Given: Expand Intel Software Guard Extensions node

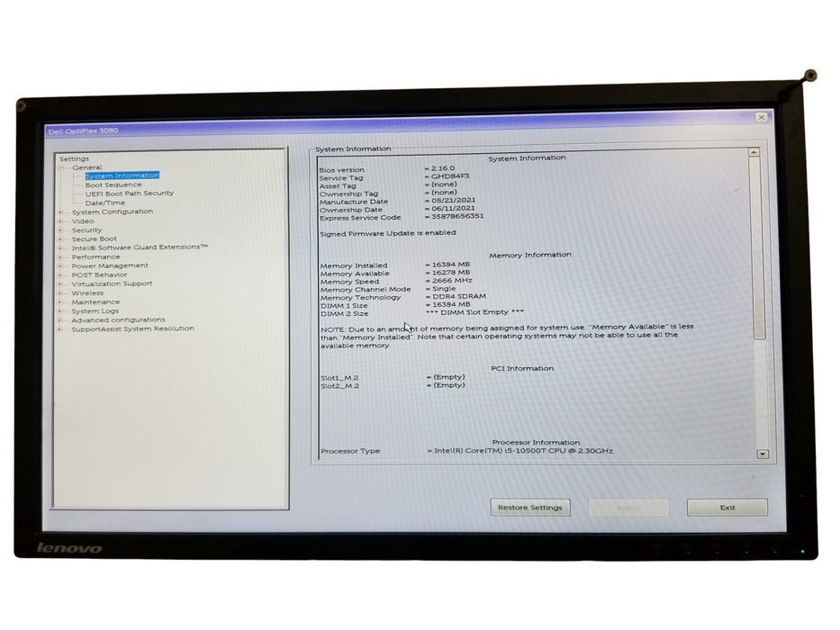Looking at the screenshot, I should (60, 248).
